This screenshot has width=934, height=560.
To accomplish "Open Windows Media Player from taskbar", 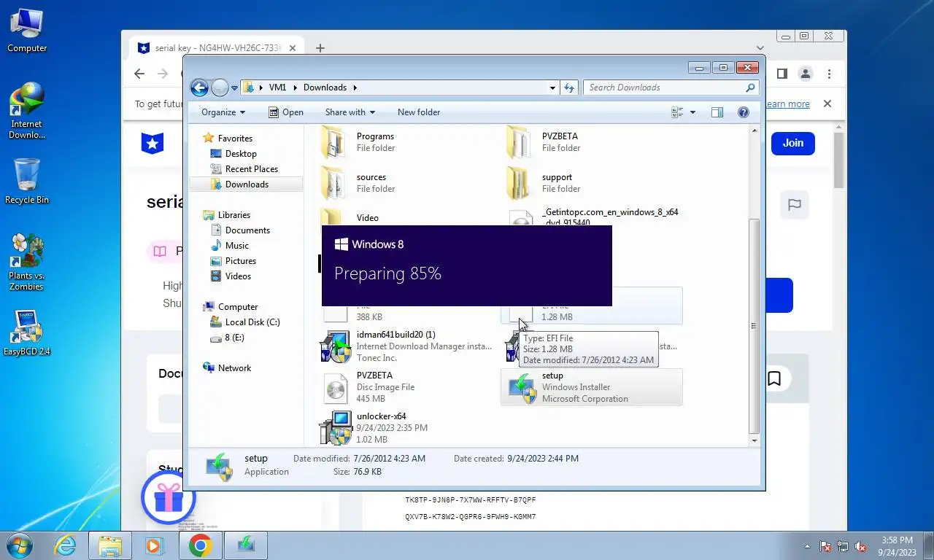I will tap(153, 545).
